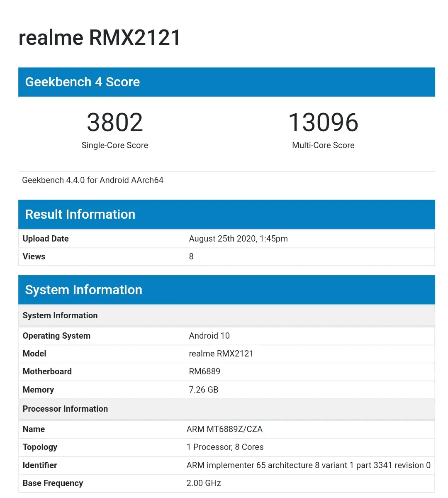Click the grey System Information subheading row

tap(226, 316)
